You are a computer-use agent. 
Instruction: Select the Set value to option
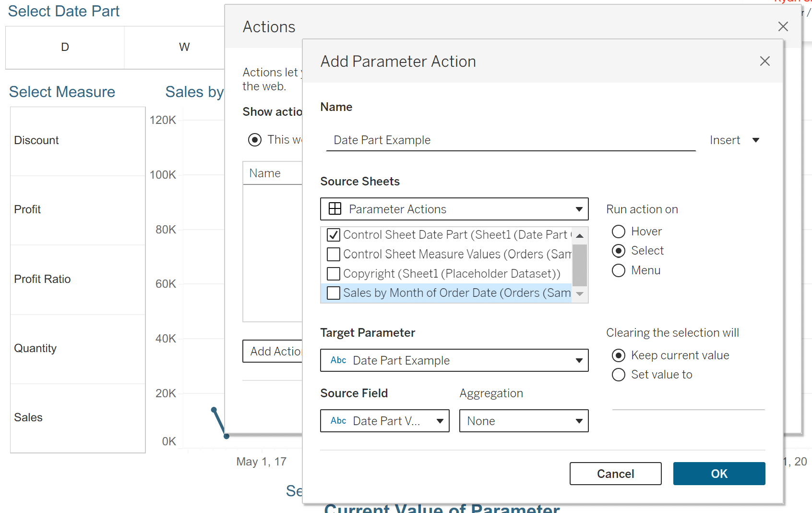click(619, 375)
